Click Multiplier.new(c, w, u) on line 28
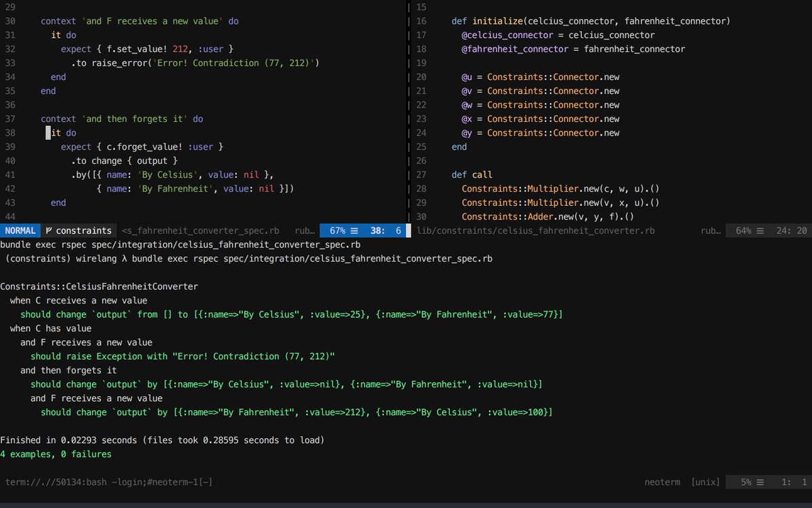 click(x=586, y=188)
